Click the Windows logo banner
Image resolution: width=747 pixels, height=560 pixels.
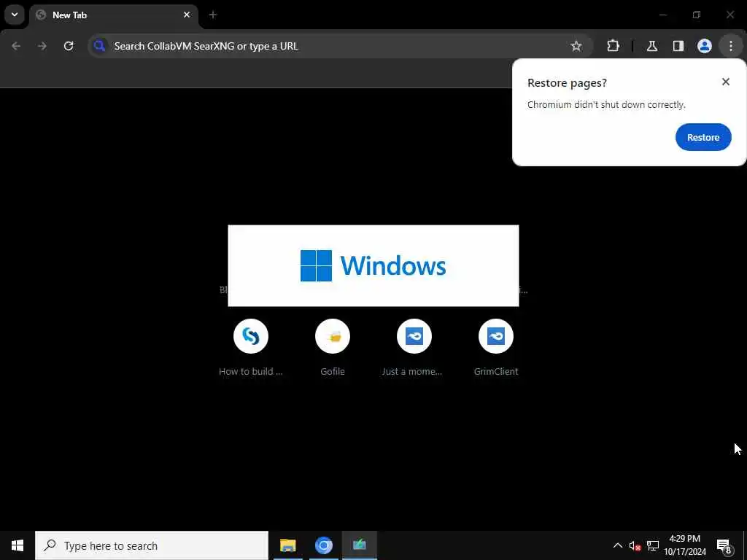coord(373,265)
